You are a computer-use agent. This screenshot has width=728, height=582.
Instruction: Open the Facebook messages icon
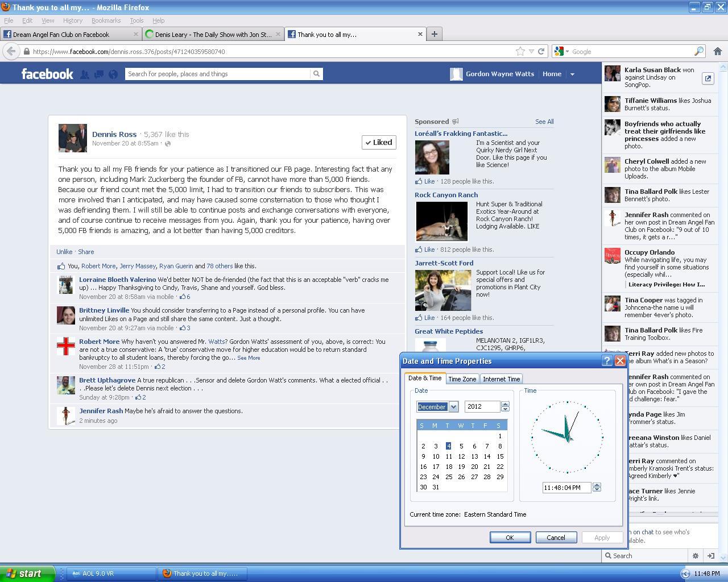pos(98,74)
